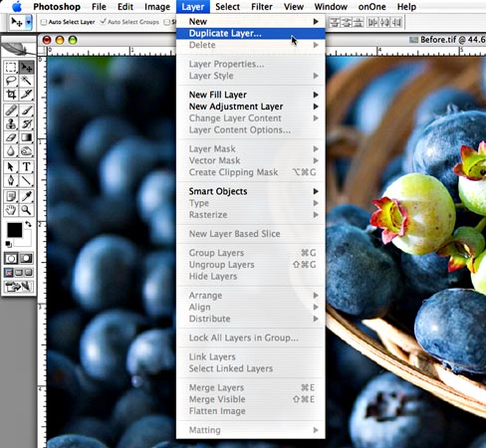Expand the New submenu
Viewport: 486px width, 448px height.
pos(251,21)
